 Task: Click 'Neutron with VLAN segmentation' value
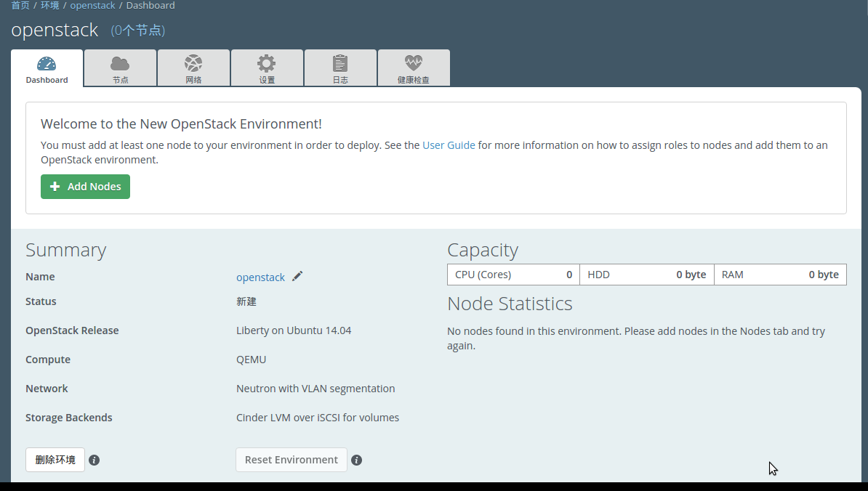[x=316, y=389]
